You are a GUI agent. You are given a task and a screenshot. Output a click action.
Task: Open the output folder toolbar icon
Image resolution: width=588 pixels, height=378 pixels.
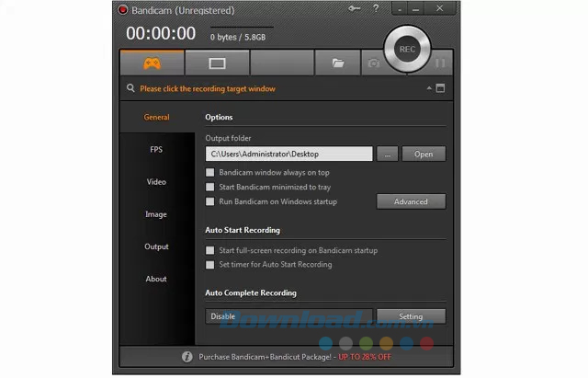click(x=337, y=63)
